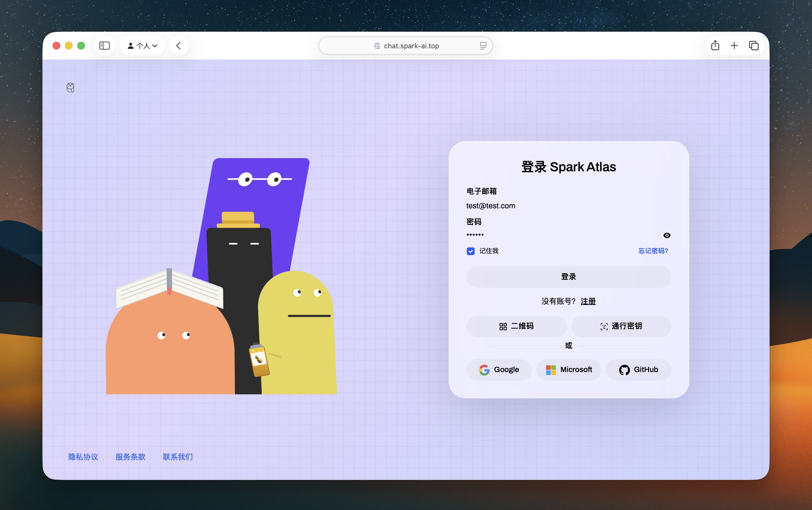812x510 pixels.
Task: Open the 联系我们 link
Action: (178, 457)
